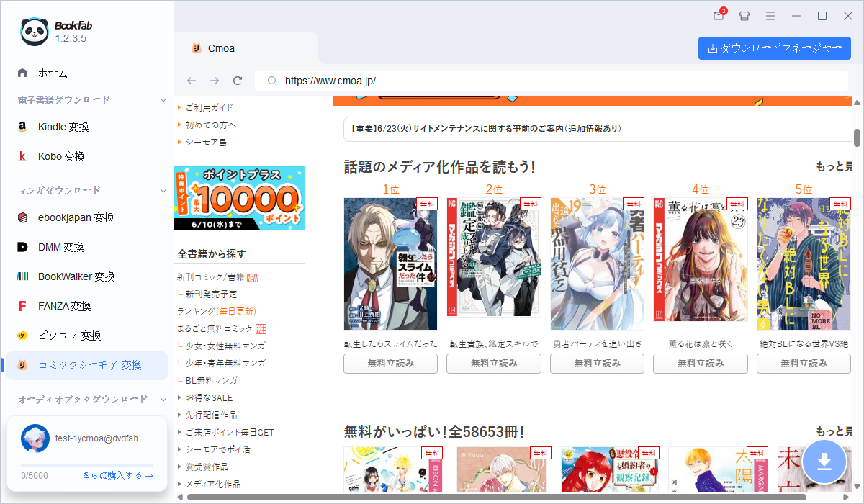The image size is (864, 504).
Task: Click the 0/5000 usage progress bar
Action: point(87,467)
